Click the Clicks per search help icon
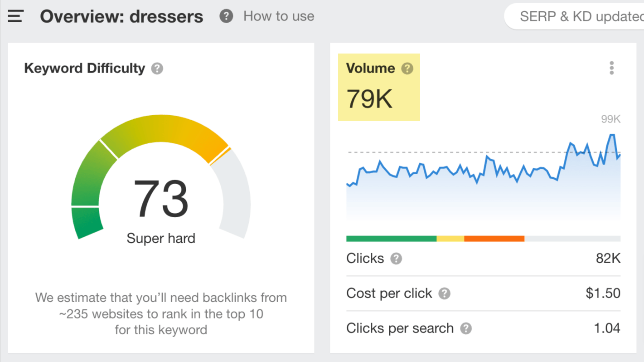Viewport: 644px width, 362px height. tap(465, 328)
